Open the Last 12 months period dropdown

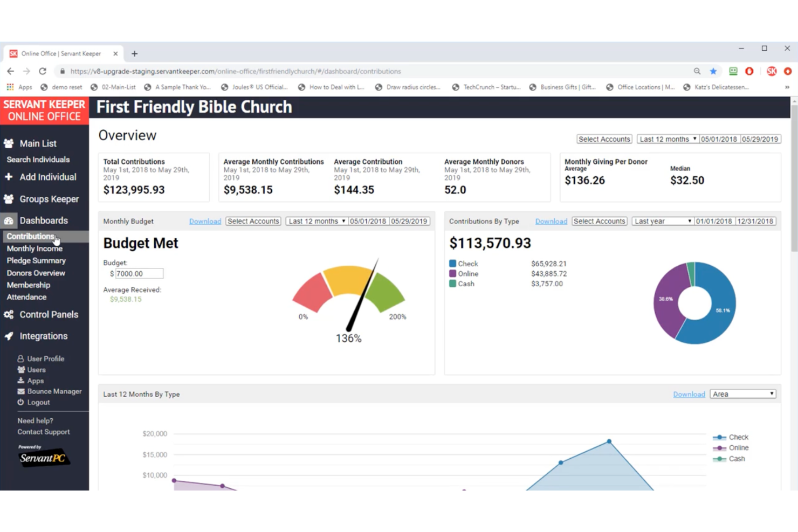coord(667,139)
